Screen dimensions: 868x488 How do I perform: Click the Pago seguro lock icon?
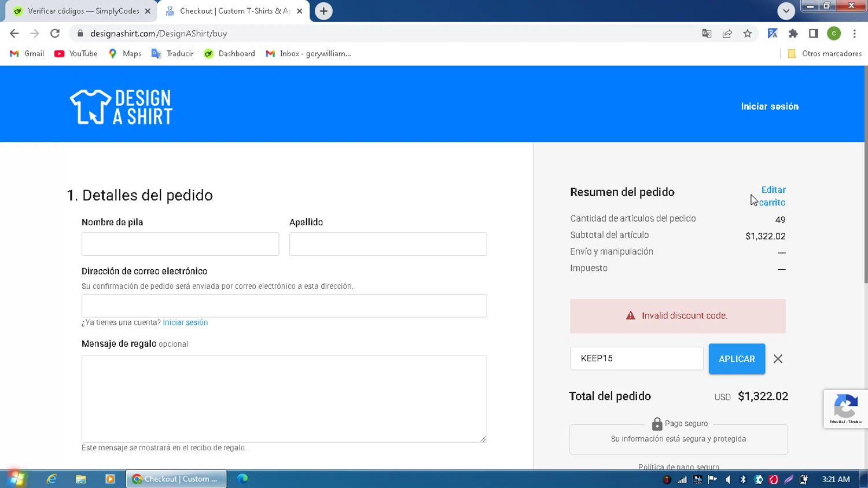pos(657,424)
